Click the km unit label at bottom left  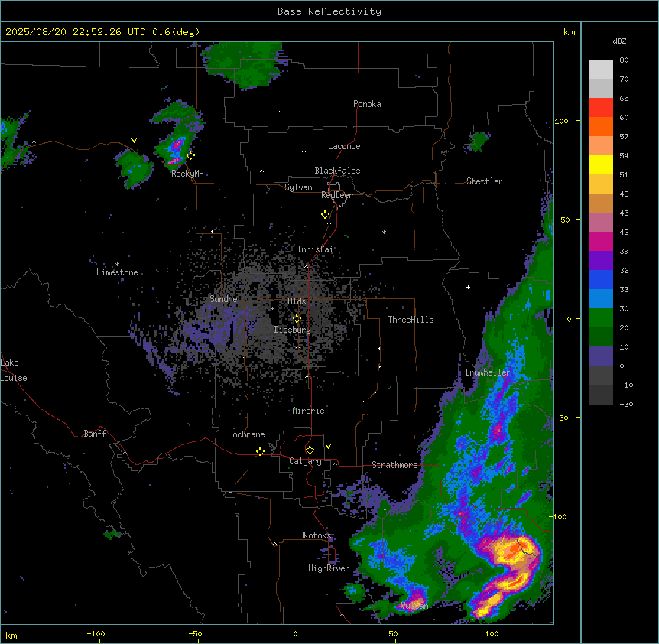pos(11,635)
